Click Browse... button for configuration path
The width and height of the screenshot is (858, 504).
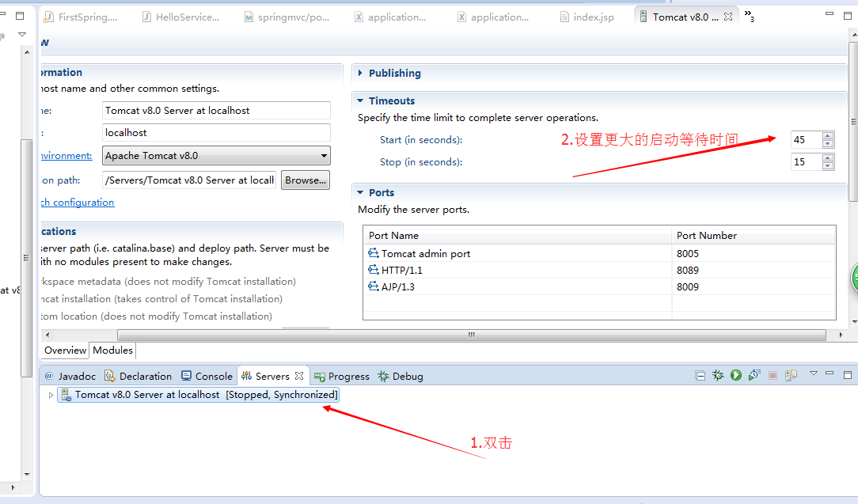coord(306,180)
